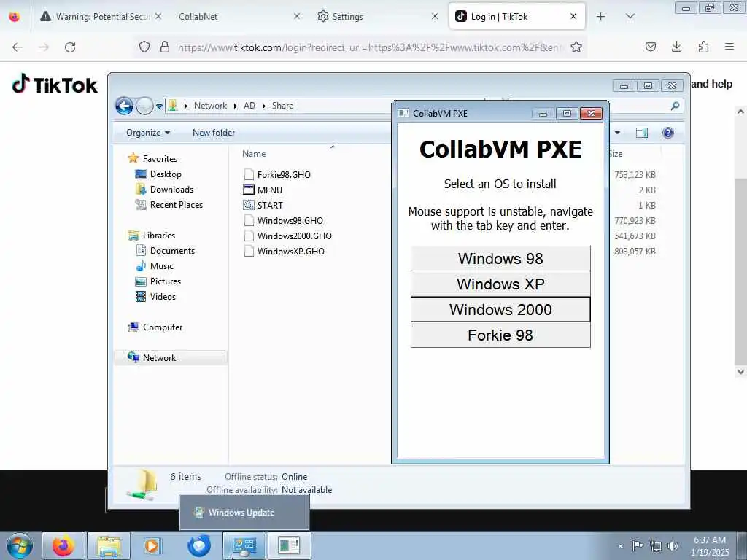Open the change view dropdown arrow
This screenshot has width=747, height=560.
coord(617,133)
